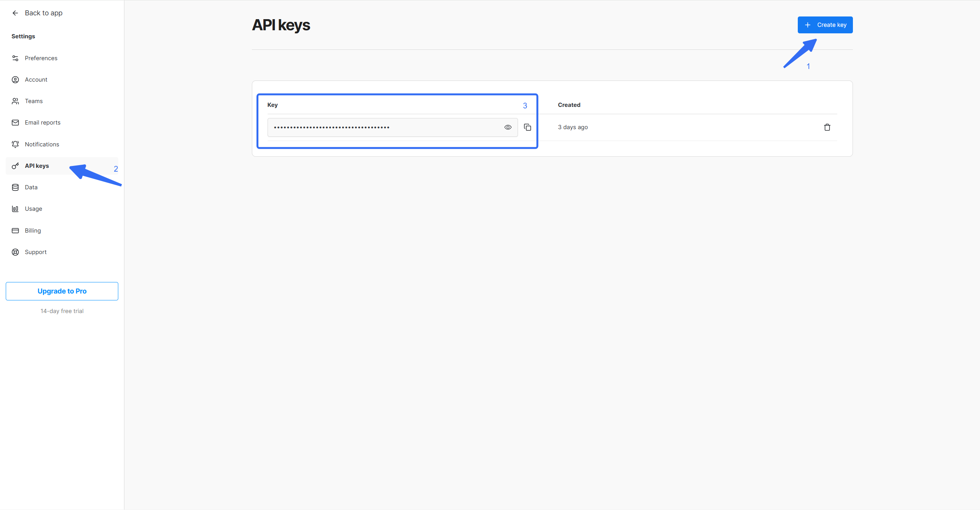This screenshot has width=980, height=510.
Task: Click the back arrow icon
Action: pos(15,13)
